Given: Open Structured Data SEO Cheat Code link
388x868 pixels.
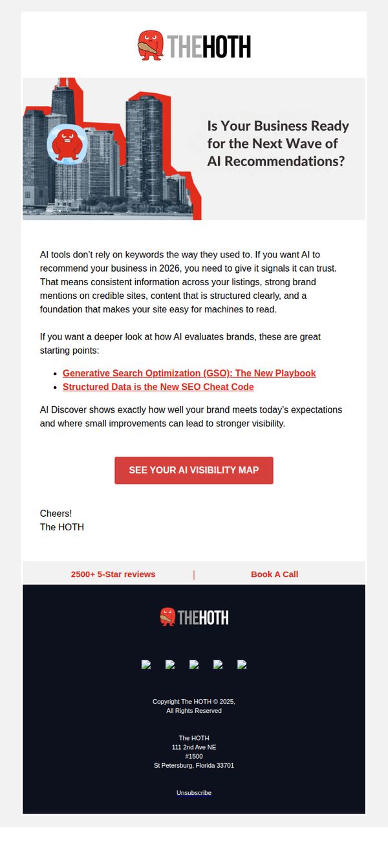Looking at the screenshot, I should click(158, 387).
